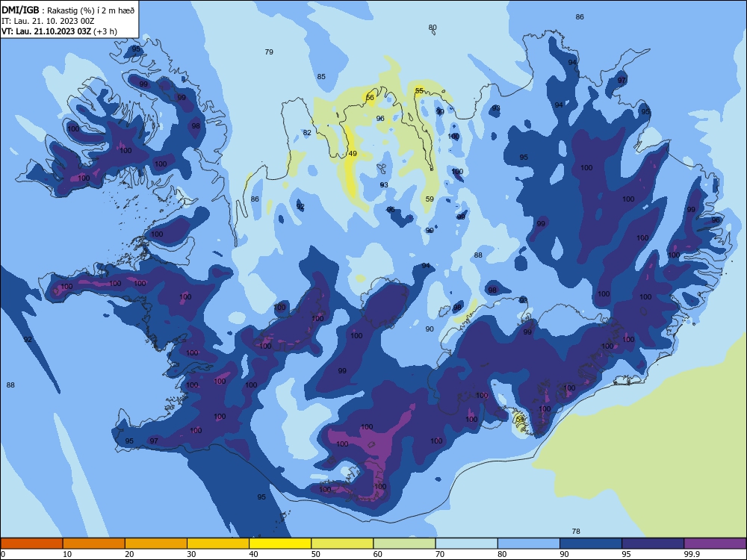This screenshot has height=560, width=747.
Task: Click the '(+3 h)' forecast offset text
Action: click(105, 32)
